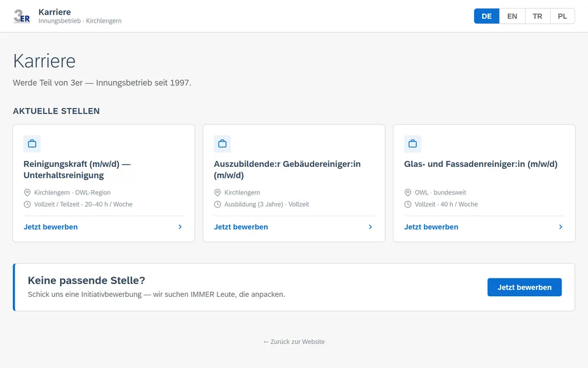The image size is (588, 368).
Task: Click clock icon beside Vollzeit / Teilzeit
Action: (x=27, y=204)
